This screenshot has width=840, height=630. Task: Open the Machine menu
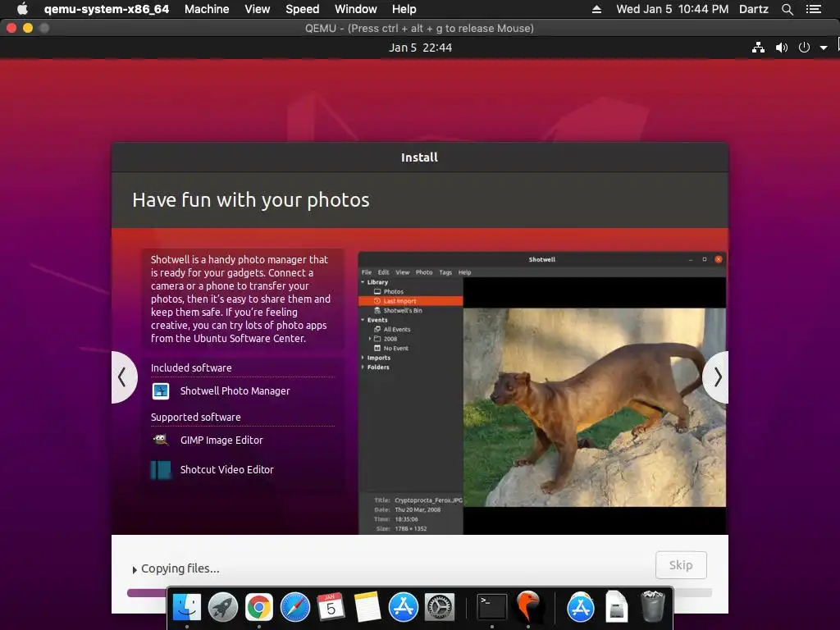pos(207,9)
